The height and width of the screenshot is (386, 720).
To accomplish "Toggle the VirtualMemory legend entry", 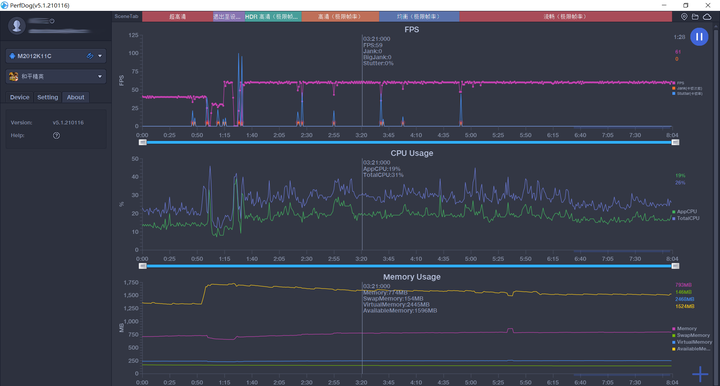I will coord(692,342).
